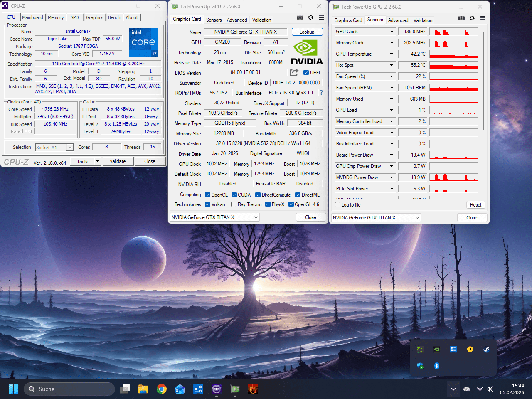The width and height of the screenshot is (532, 399).
Task: Open File Explorer from the taskbar
Action: [143, 389]
